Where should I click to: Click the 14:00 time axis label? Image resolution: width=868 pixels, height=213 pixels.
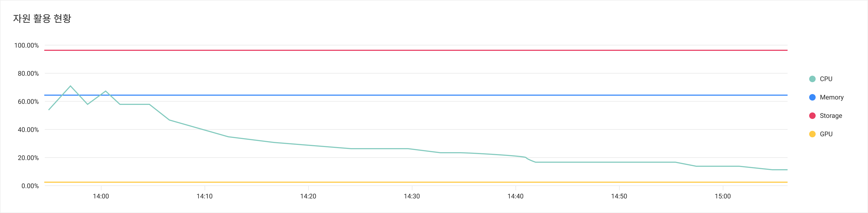click(x=101, y=197)
